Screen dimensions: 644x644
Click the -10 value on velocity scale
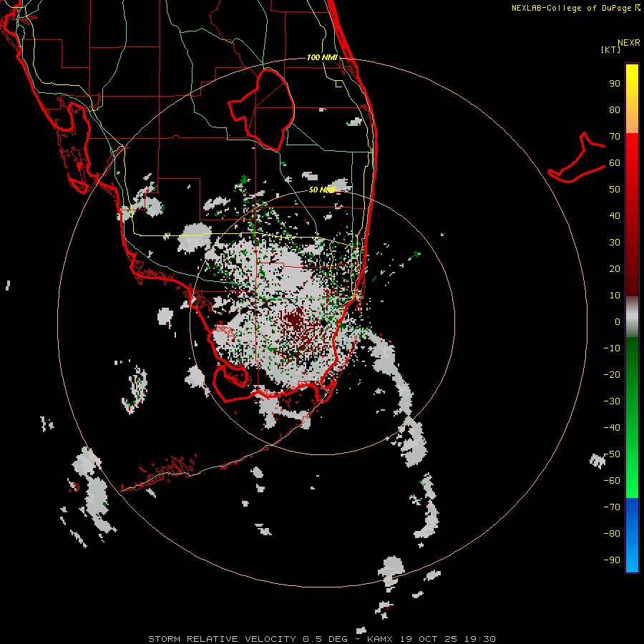(x=612, y=348)
